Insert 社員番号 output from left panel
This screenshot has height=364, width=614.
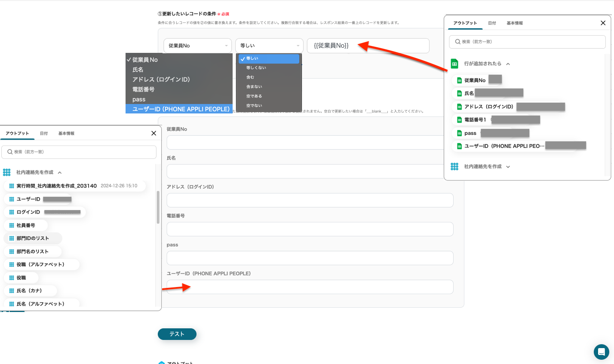26,225
